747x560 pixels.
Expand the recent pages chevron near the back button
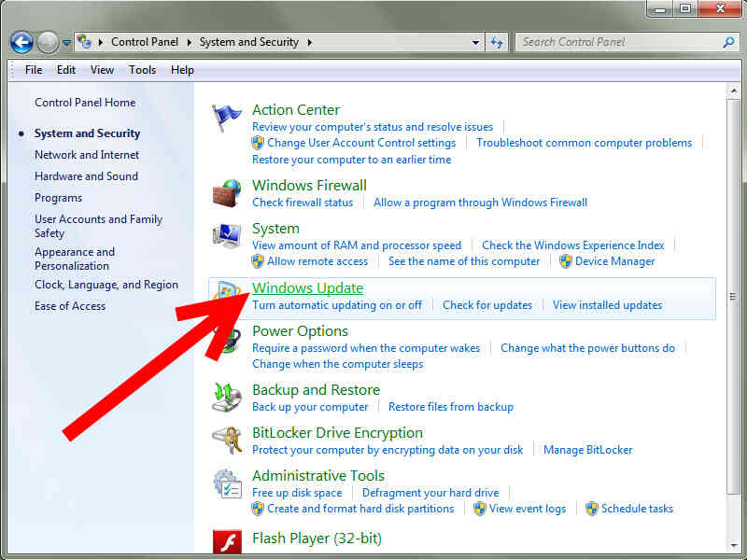point(65,42)
